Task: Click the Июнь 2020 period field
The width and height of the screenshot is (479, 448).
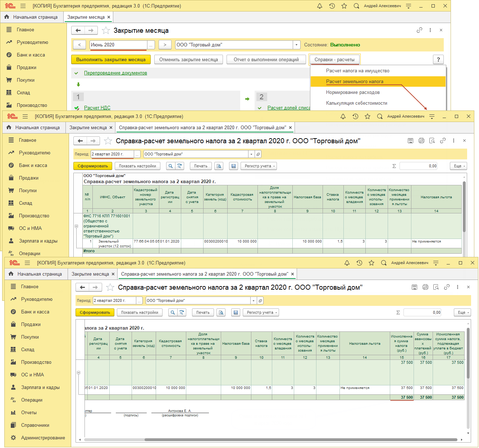Action: 119,45
